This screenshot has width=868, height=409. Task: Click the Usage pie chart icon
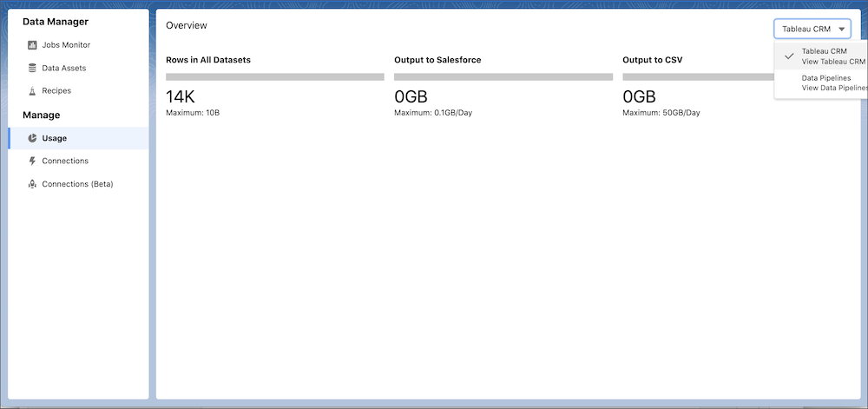[x=32, y=138]
